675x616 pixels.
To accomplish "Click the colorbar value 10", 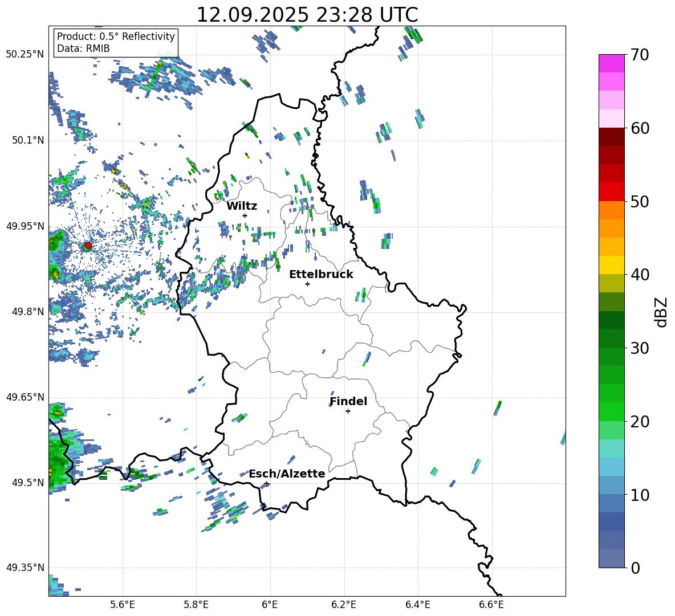I will pos(640,495).
